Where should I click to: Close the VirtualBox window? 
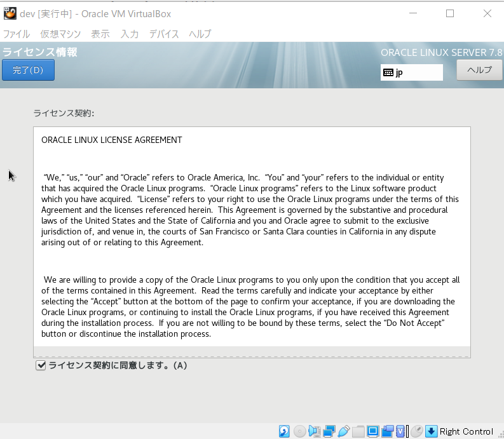[x=487, y=13]
